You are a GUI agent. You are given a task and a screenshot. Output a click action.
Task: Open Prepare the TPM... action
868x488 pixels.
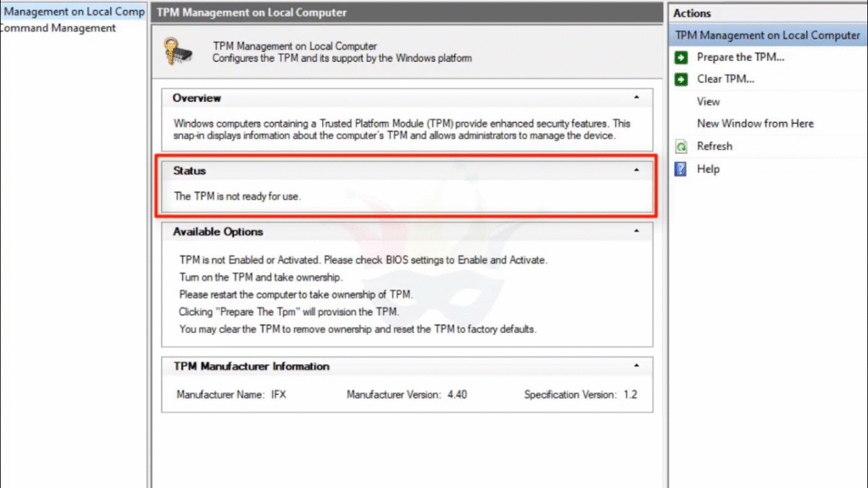point(740,57)
